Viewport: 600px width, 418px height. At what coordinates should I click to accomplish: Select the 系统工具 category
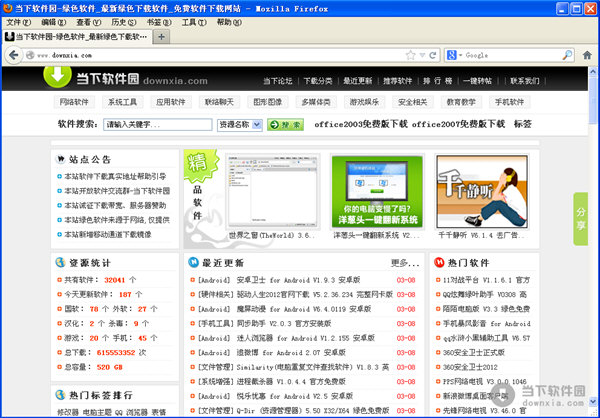(x=122, y=102)
